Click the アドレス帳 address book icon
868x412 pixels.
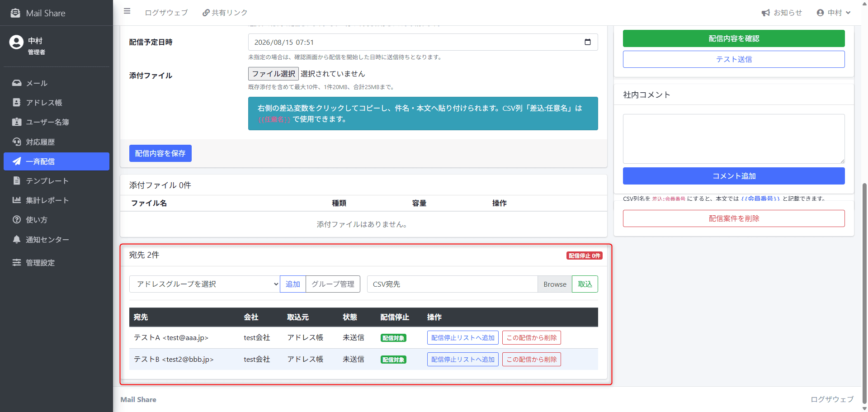tap(17, 102)
